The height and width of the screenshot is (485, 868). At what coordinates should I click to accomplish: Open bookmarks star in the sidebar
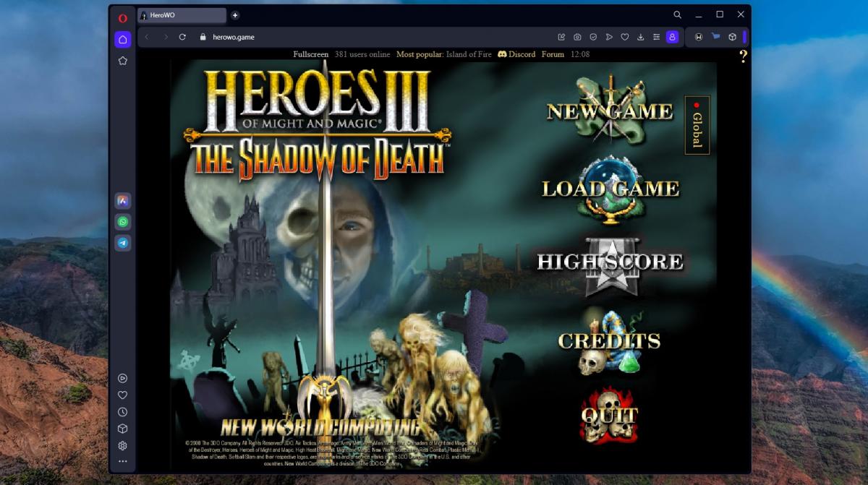pos(123,61)
